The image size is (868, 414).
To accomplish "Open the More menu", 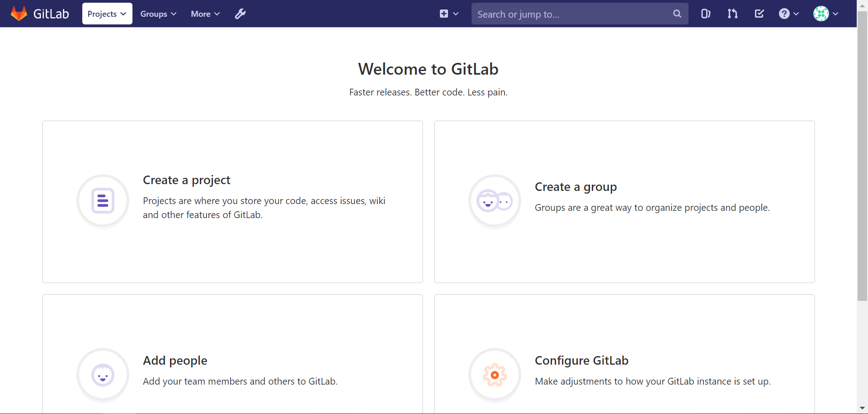I will 205,14.
